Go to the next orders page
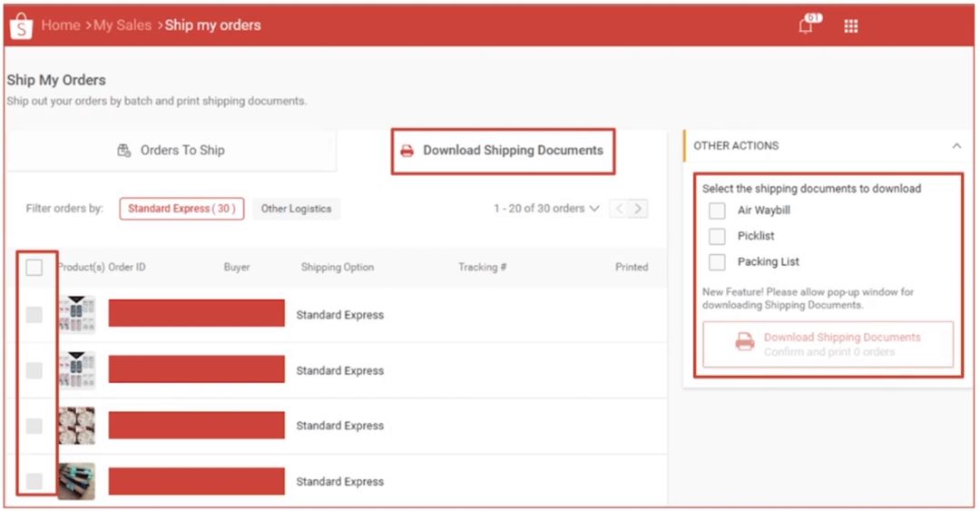The width and height of the screenshot is (980, 511). coord(639,209)
